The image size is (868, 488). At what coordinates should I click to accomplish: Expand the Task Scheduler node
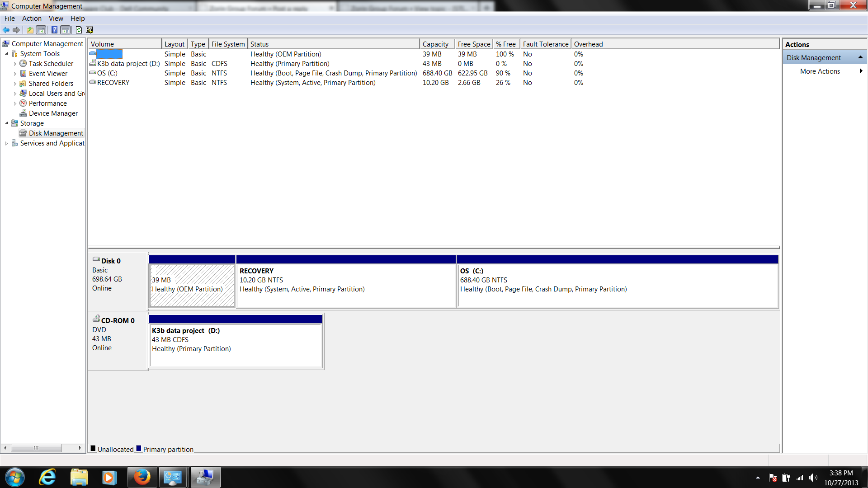[x=15, y=64]
